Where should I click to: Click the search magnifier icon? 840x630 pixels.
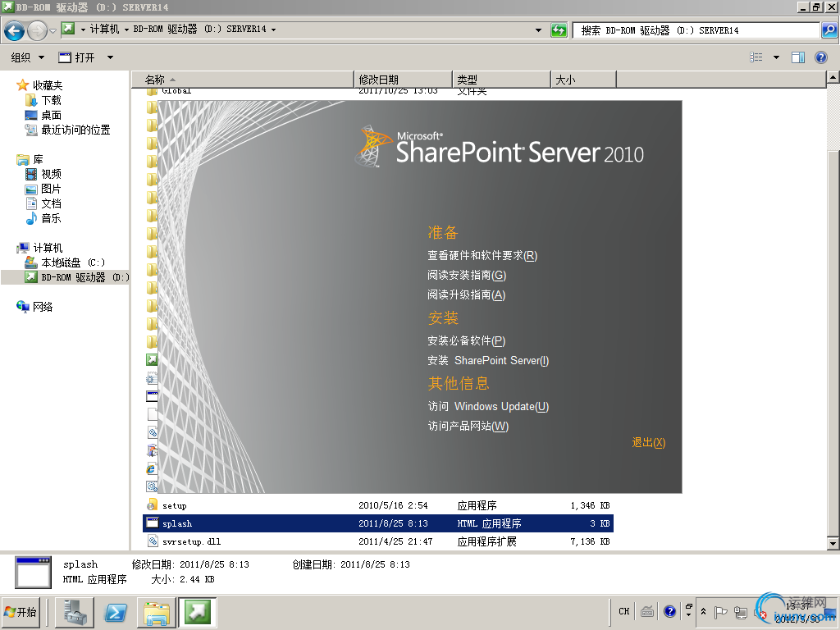click(x=829, y=30)
